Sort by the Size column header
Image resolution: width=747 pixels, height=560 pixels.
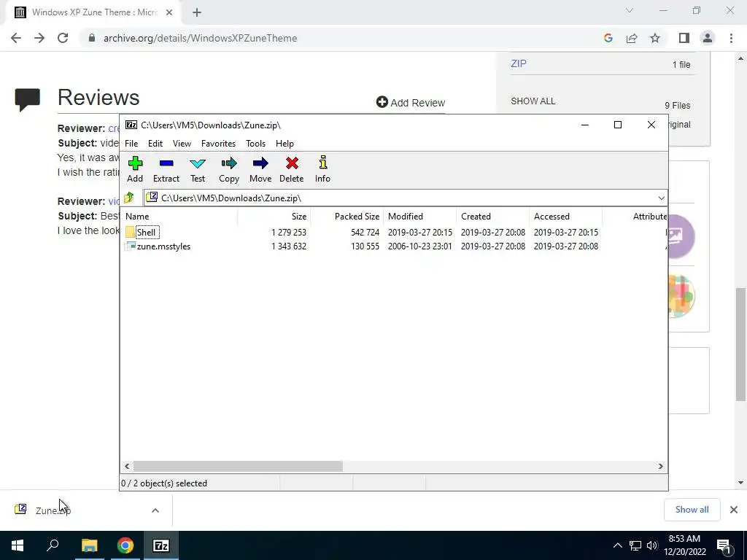(274, 216)
